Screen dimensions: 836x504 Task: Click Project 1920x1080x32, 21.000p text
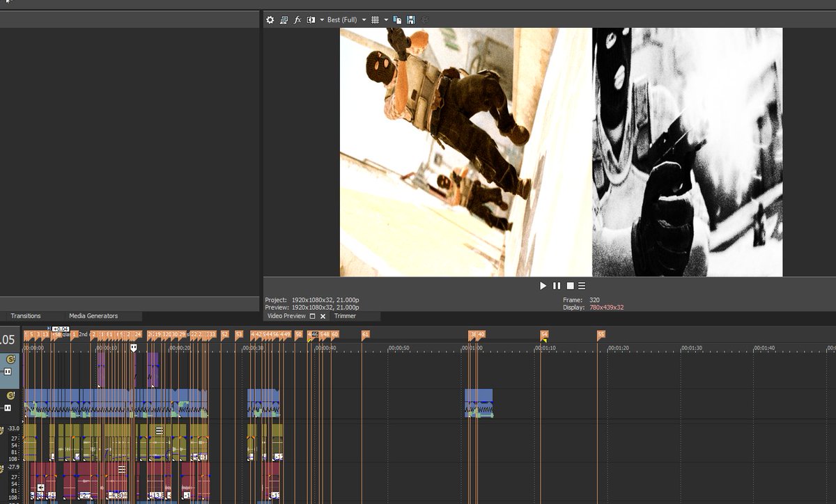(325, 300)
